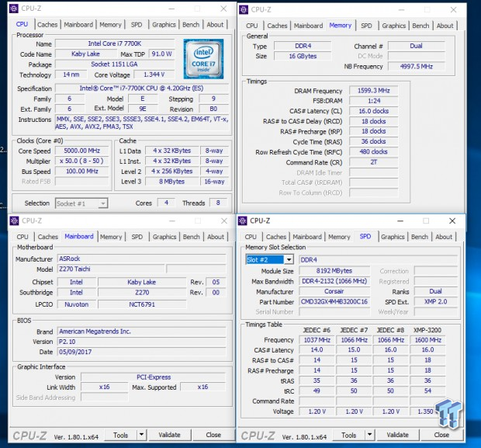Screen dimensions: 481x448
Task: Minimize the SPD CPU-Z window
Action: click(x=400, y=221)
